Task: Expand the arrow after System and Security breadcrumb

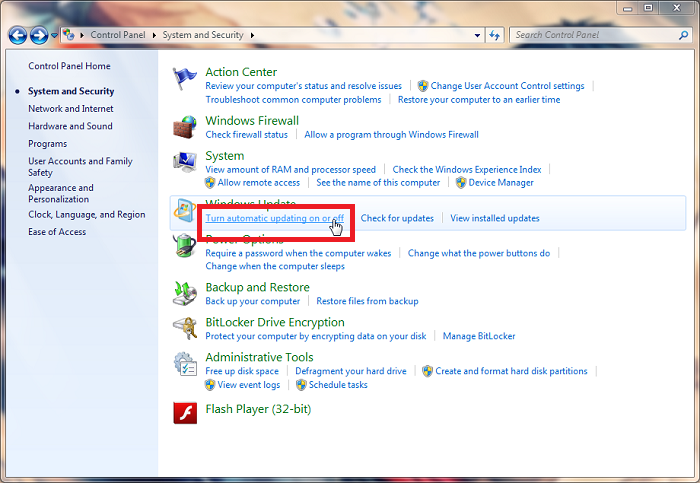Action: click(252, 35)
